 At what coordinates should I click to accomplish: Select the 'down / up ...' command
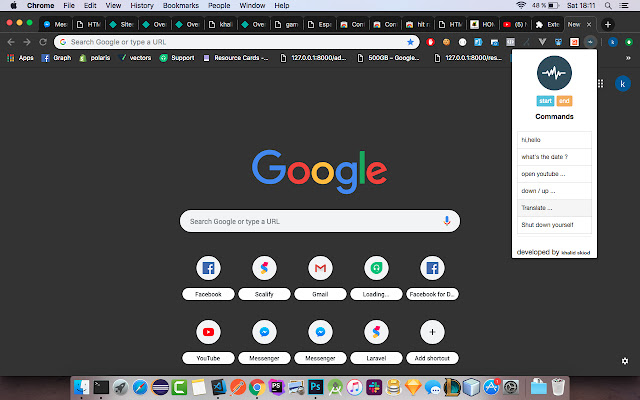pyautogui.click(x=554, y=191)
